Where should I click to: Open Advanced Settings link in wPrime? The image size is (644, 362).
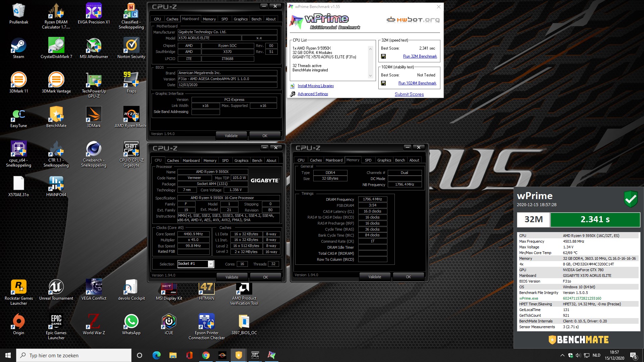click(x=313, y=94)
